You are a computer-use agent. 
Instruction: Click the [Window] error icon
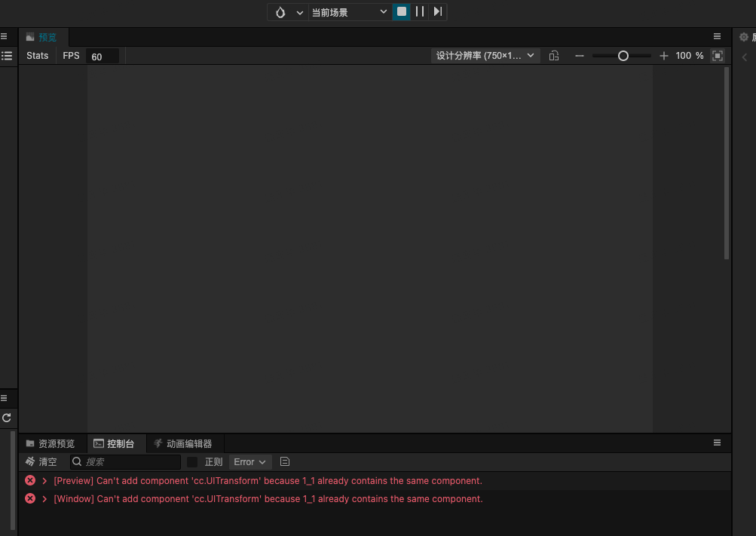click(30, 498)
